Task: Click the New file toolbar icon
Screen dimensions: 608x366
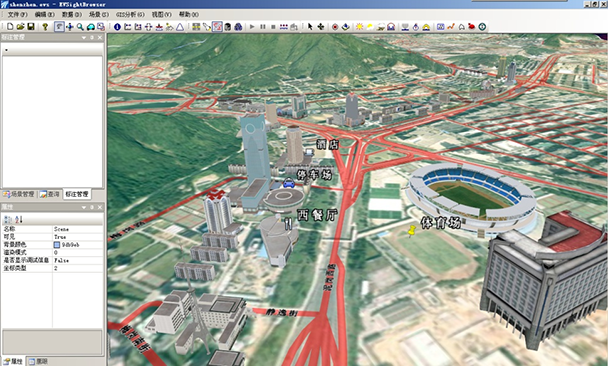Action: (10, 26)
